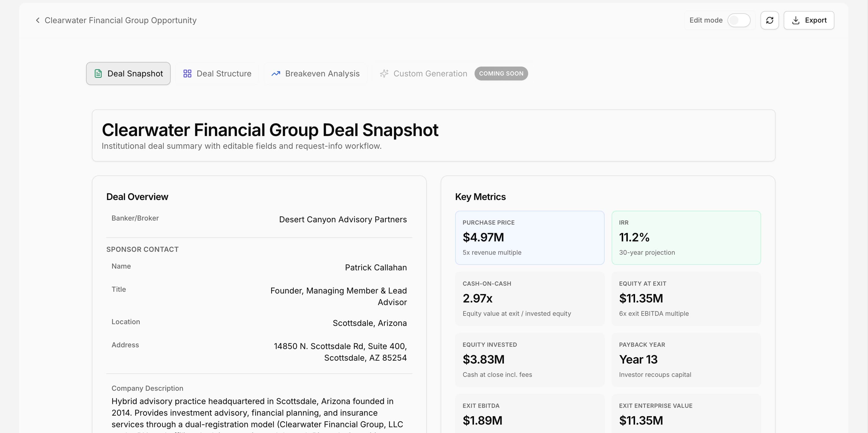Select the trend-line icon on Breakeven Analysis
This screenshot has height=433, width=868.
pyautogui.click(x=276, y=74)
